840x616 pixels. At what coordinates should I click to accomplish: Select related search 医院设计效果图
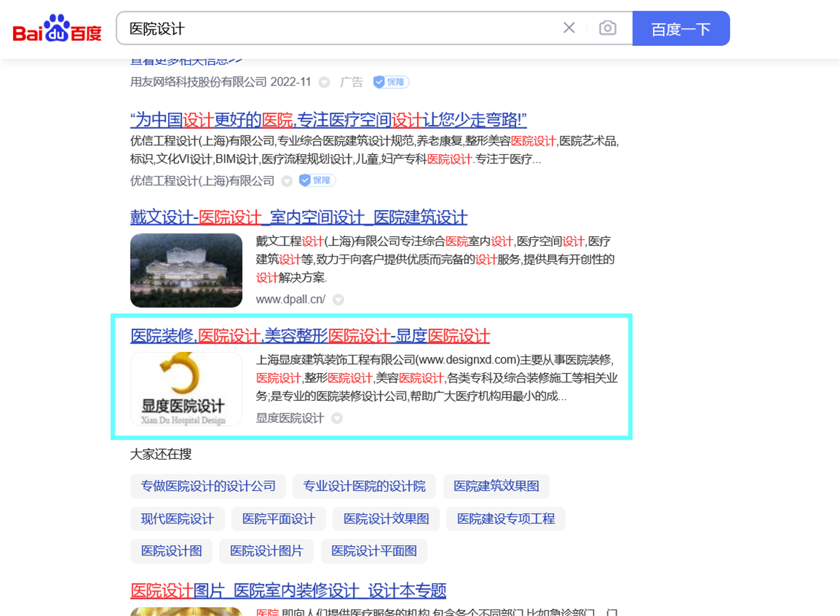pos(386,519)
